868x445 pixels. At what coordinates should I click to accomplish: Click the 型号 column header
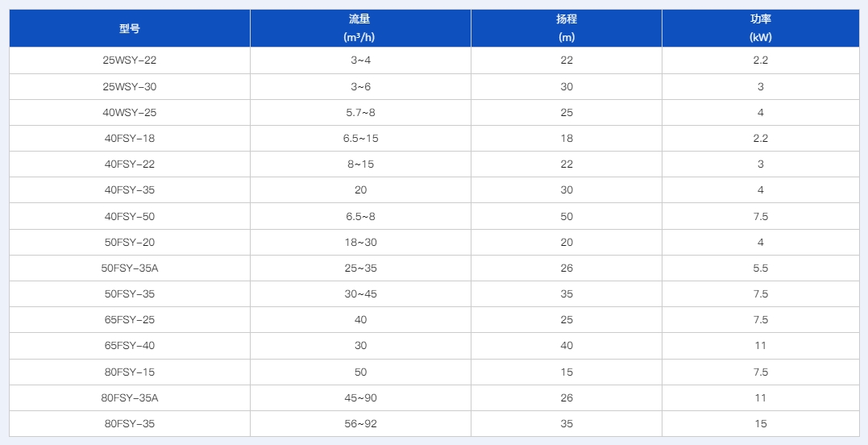tap(130, 28)
